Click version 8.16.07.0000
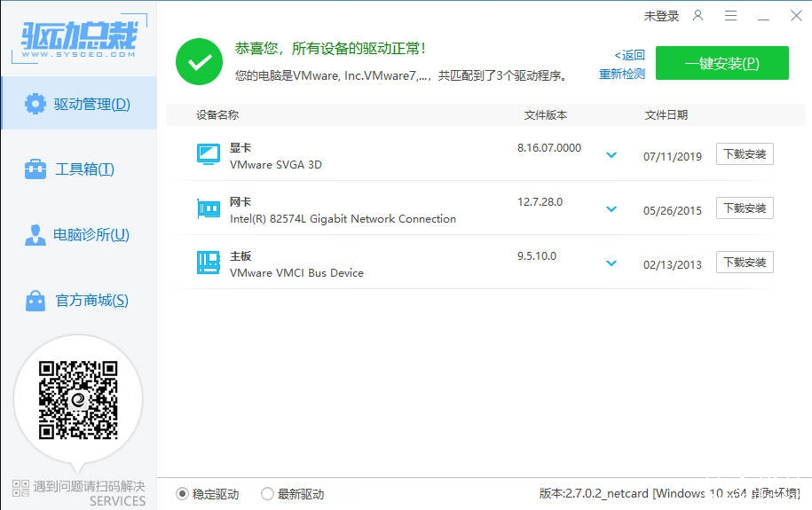The width and height of the screenshot is (812, 510). (549, 148)
